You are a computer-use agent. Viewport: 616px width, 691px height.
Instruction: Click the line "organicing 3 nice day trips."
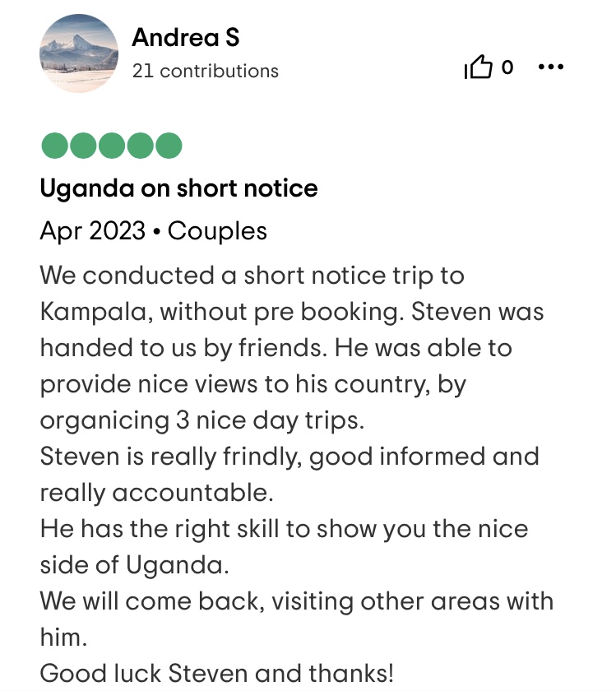click(201, 420)
